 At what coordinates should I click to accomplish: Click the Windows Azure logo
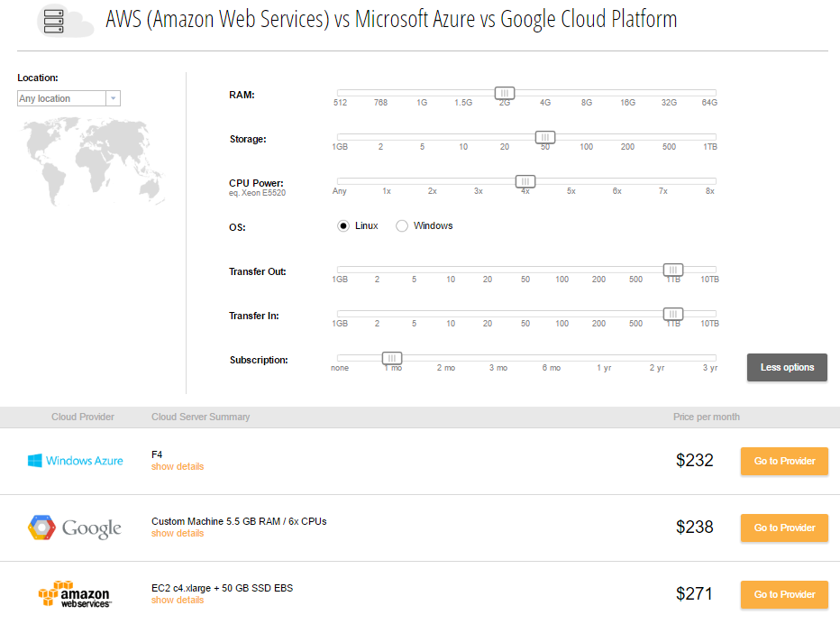coord(76,461)
